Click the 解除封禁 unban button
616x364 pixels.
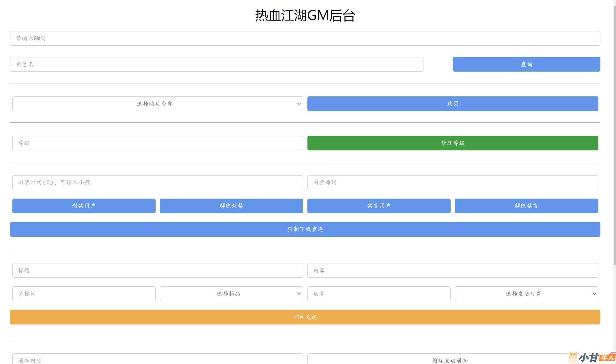[231, 206]
